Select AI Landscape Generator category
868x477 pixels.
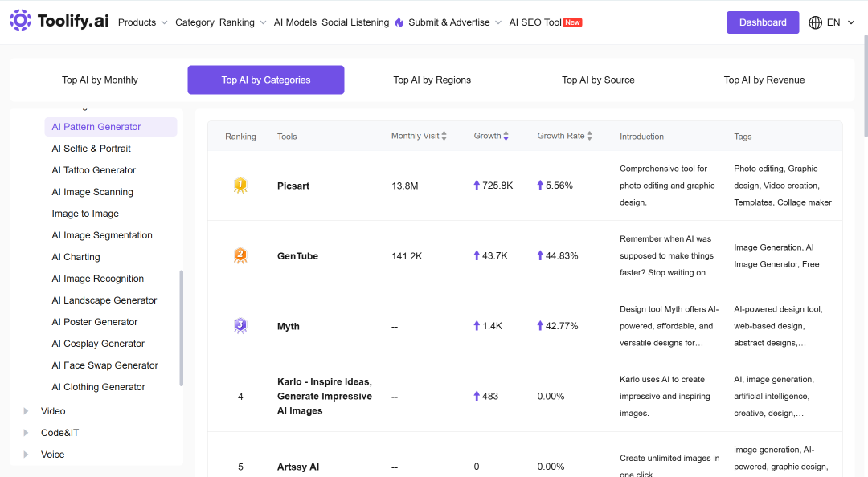(104, 300)
